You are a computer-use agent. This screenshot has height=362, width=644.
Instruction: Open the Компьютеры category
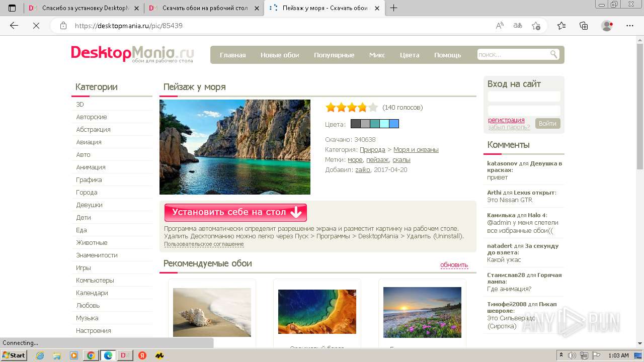pyautogui.click(x=95, y=281)
